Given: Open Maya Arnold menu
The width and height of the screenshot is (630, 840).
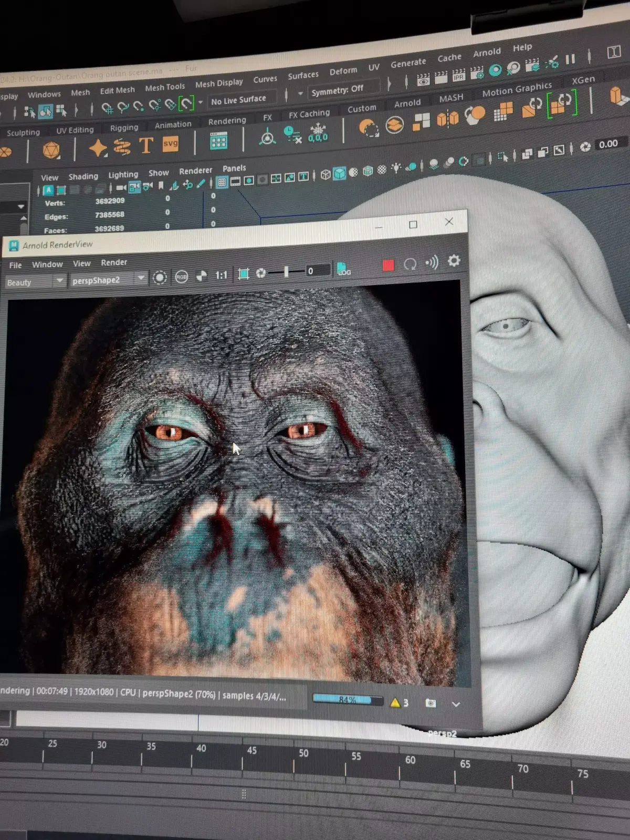Looking at the screenshot, I should 487,52.
